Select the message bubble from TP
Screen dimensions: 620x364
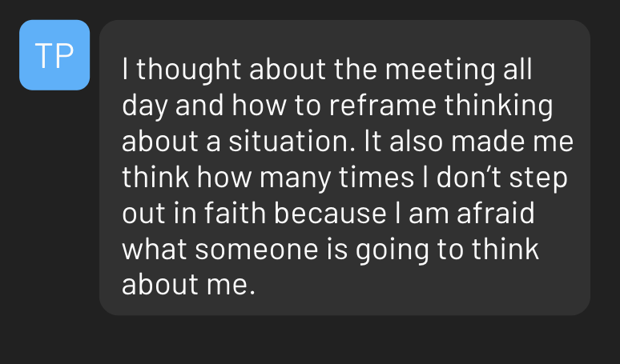[x=344, y=167]
